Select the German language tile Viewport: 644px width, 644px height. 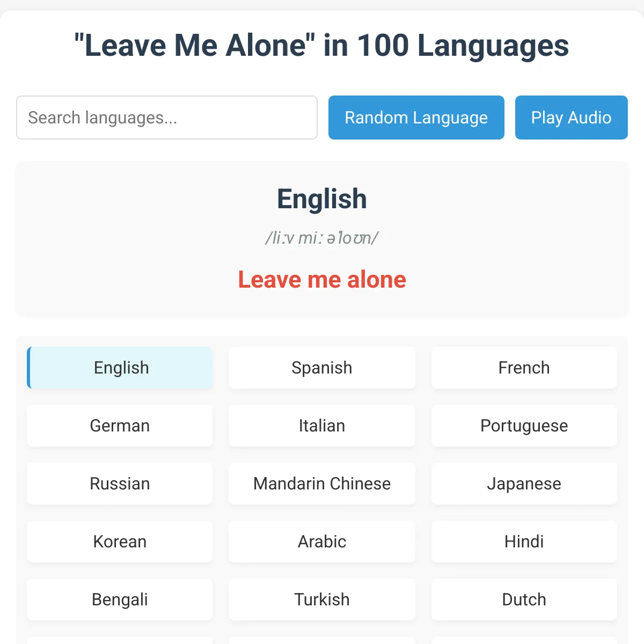tap(120, 426)
